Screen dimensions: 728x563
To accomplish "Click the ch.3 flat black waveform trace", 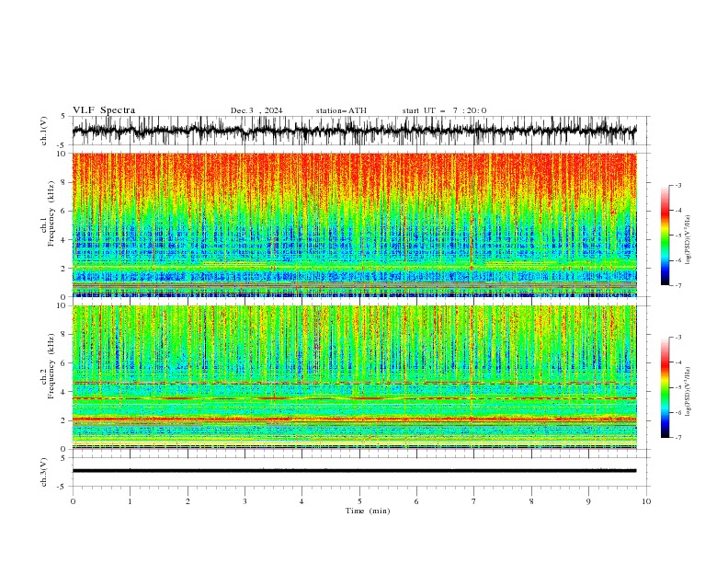I will (x=354, y=471).
